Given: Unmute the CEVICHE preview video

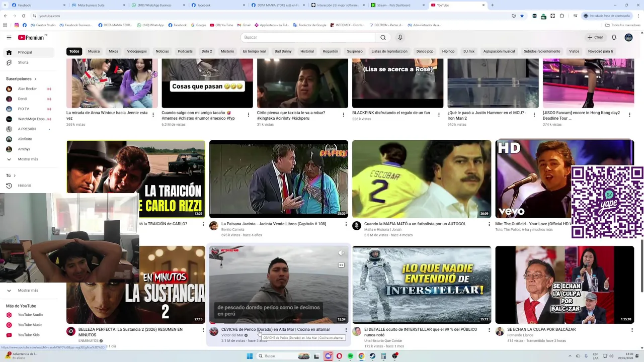Looking at the screenshot, I should 341,253.
